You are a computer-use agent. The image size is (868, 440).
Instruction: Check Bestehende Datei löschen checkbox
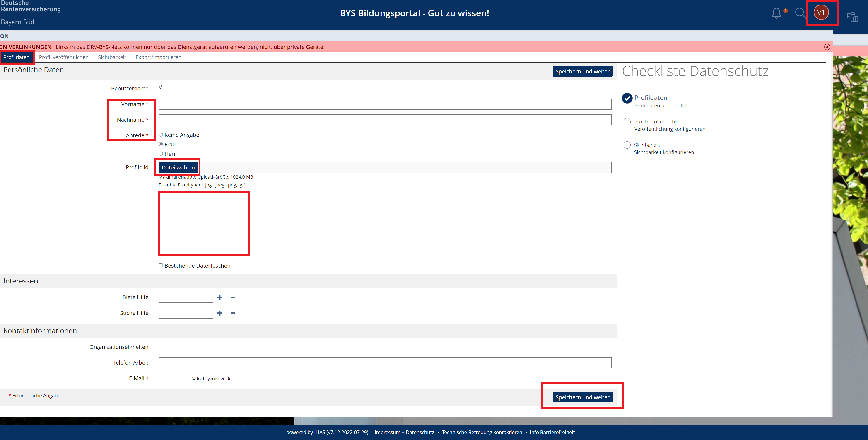tap(161, 265)
